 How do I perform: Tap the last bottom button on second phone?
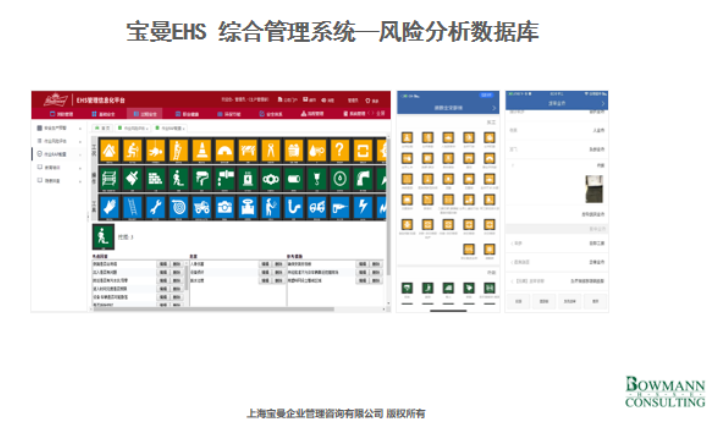[595, 301]
